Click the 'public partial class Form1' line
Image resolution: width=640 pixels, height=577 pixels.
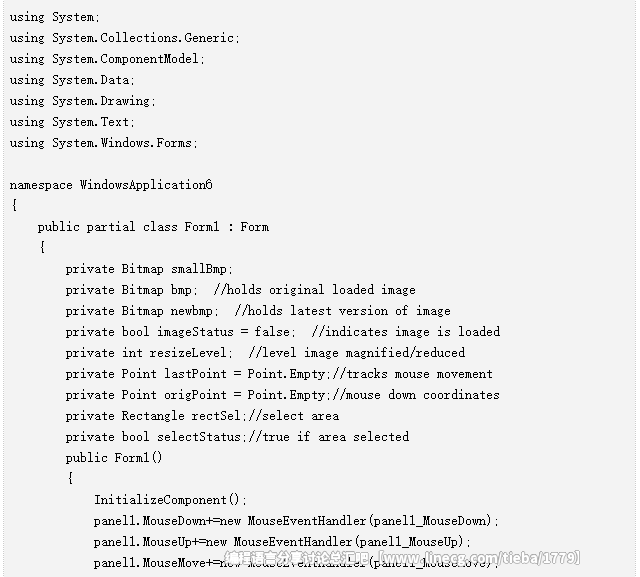coord(153,227)
